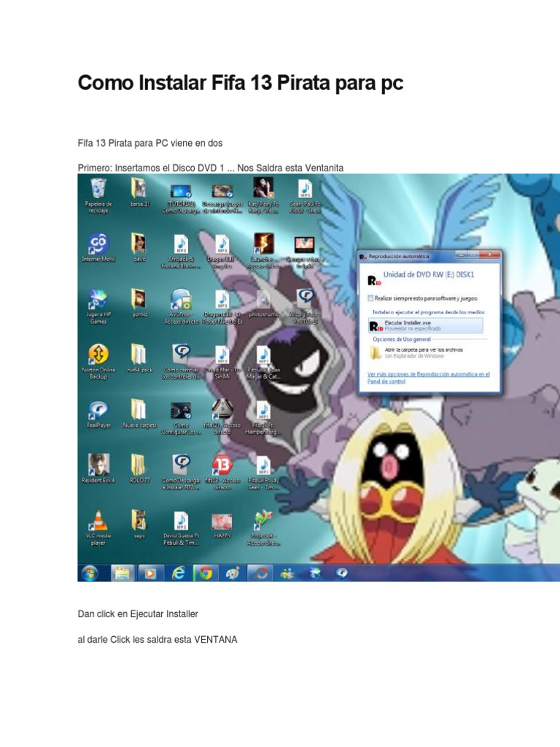Click the 'Como Instalar Fifa 13 Pirata para pc' title
560x747 pixels.
241,82
